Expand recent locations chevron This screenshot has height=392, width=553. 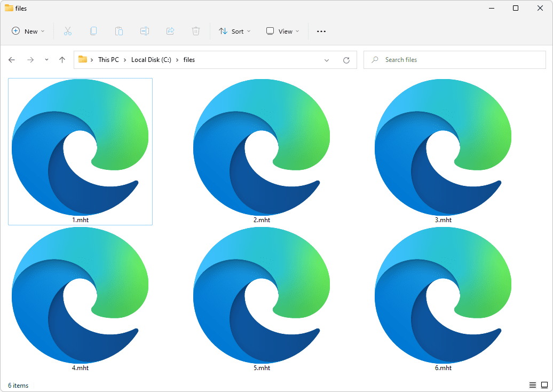pos(46,60)
